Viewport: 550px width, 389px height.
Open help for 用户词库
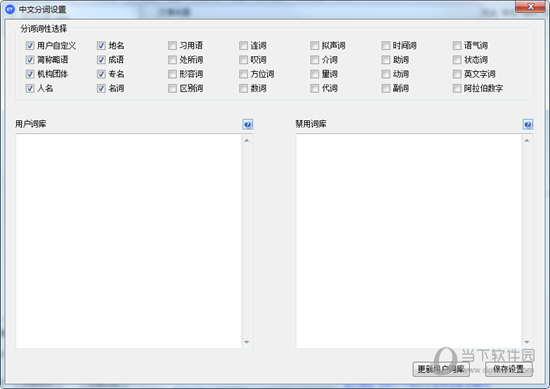click(x=248, y=124)
